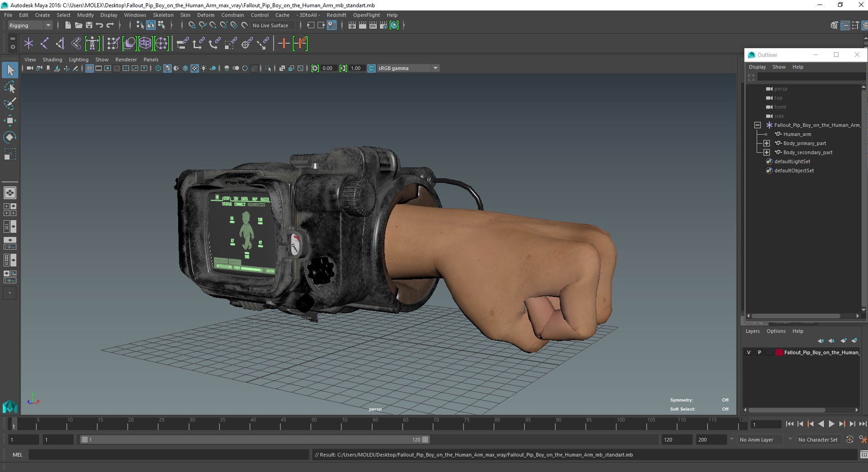Toggle textured display in the viewport toolbar

coord(195,68)
